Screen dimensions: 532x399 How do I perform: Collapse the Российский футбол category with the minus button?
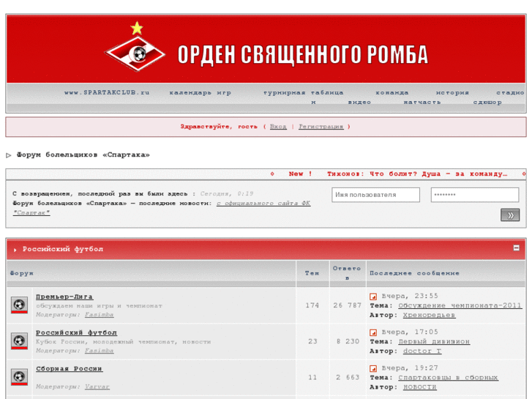[516, 248]
